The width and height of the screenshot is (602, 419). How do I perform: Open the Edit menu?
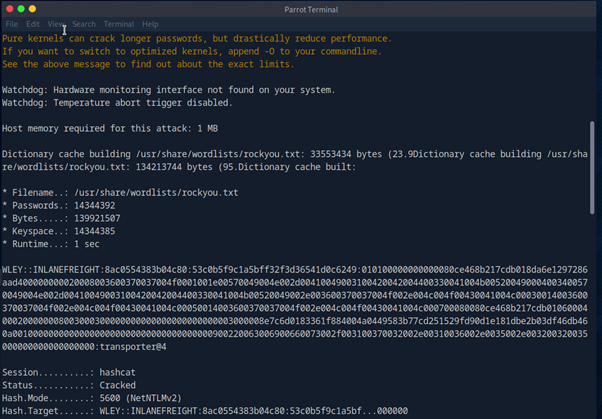click(33, 24)
